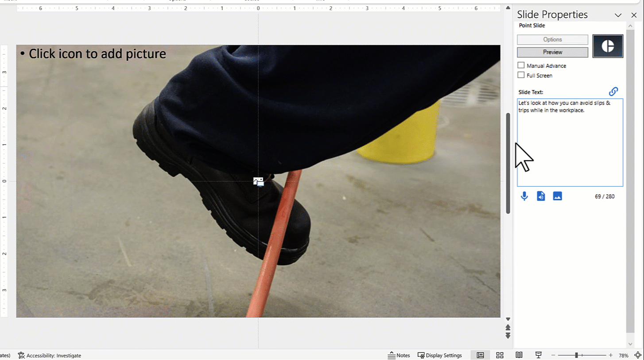644x360 pixels.
Task: Start the Slide Show from the status bar
Action: [x=538, y=355]
